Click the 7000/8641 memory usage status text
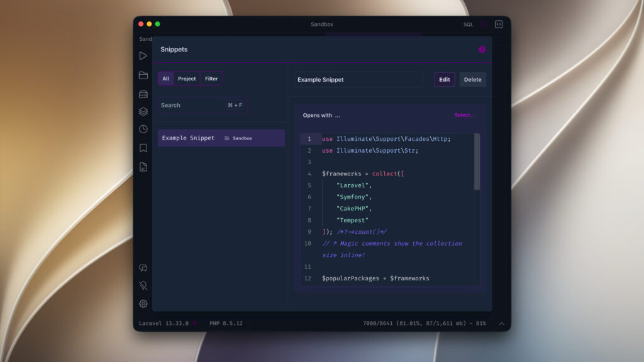Image resolution: width=644 pixels, height=362 pixels. tap(425, 324)
